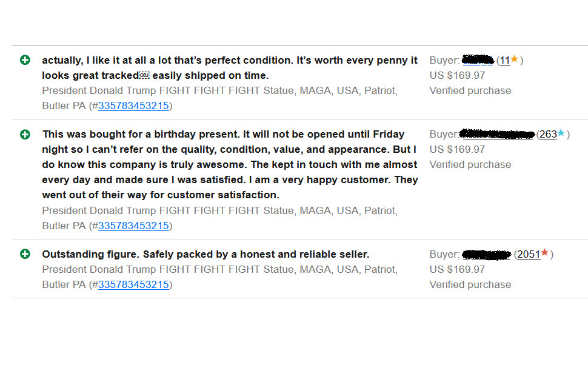Click redacted buyer name with score 2051
The height and width of the screenshot is (365, 588).
487,255
